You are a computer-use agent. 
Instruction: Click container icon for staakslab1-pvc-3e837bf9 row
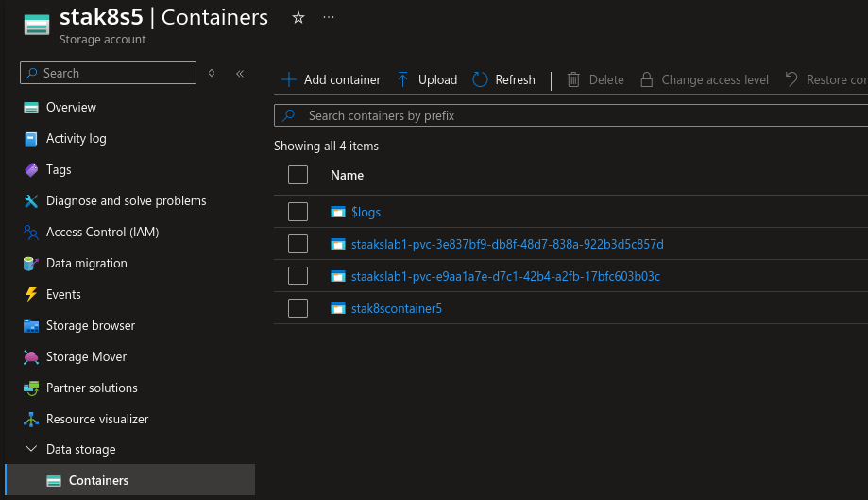coord(338,244)
